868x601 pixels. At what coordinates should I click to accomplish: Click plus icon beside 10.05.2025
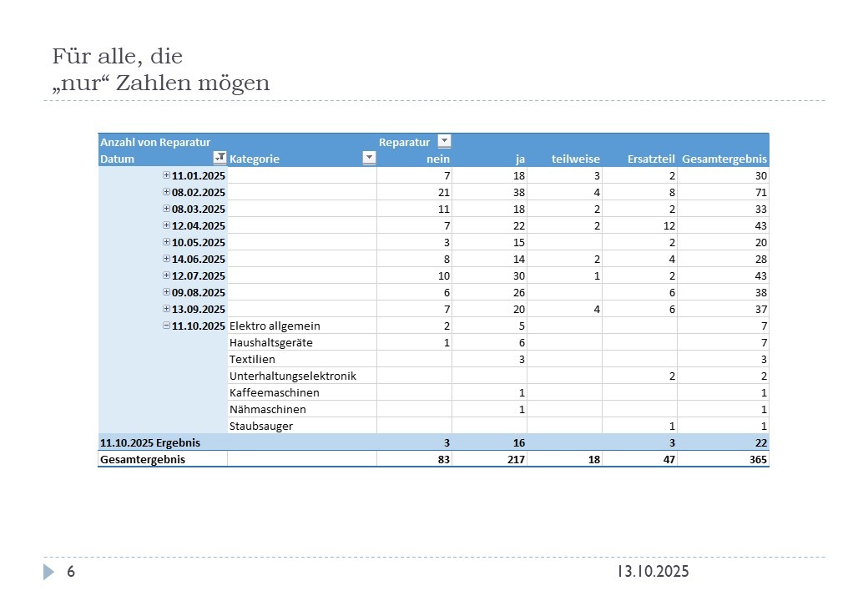(167, 242)
